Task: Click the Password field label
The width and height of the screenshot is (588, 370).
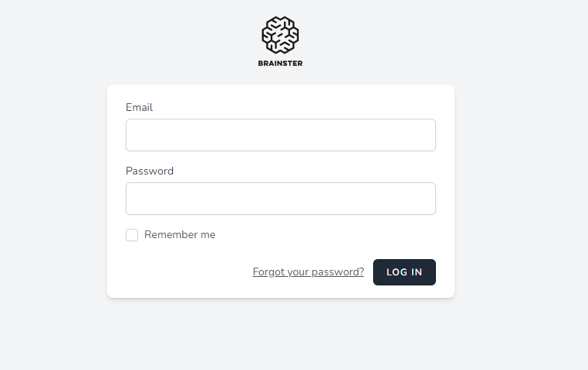Action: click(x=149, y=171)
